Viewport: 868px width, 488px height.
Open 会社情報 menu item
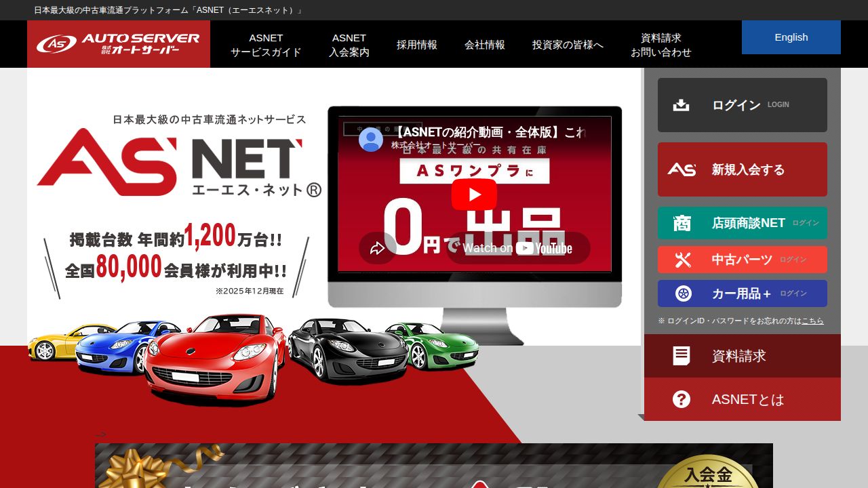tap(485, 45)
